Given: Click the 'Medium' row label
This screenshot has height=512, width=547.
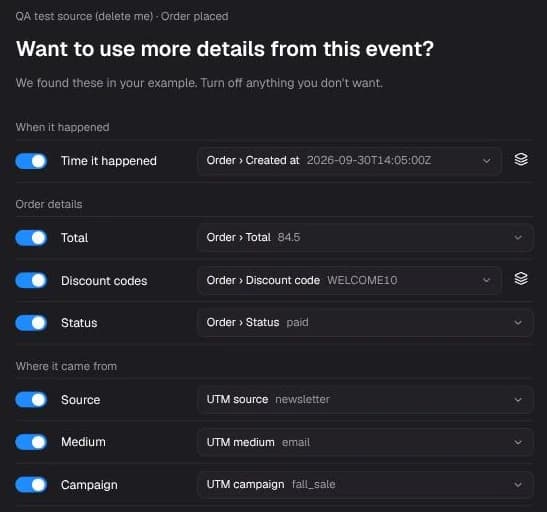Looking at the screenshot, I should coord(83,442).
